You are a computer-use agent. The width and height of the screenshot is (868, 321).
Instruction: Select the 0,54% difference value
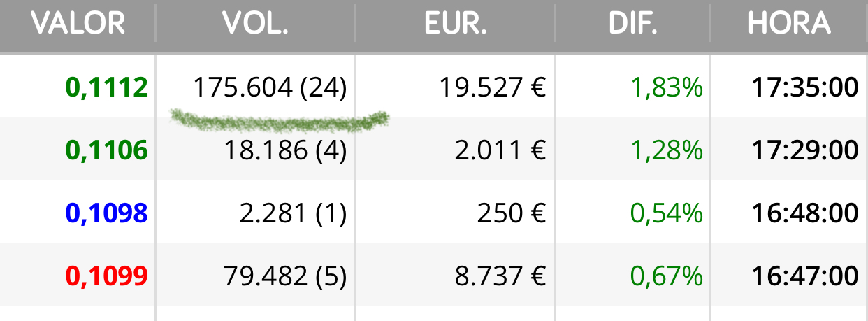coord(667,213)
